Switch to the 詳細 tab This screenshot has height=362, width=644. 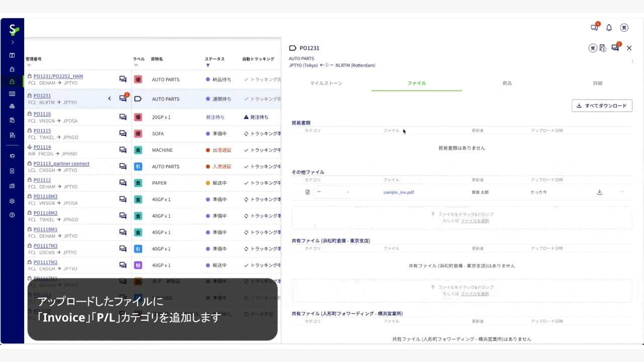(598, 83)
